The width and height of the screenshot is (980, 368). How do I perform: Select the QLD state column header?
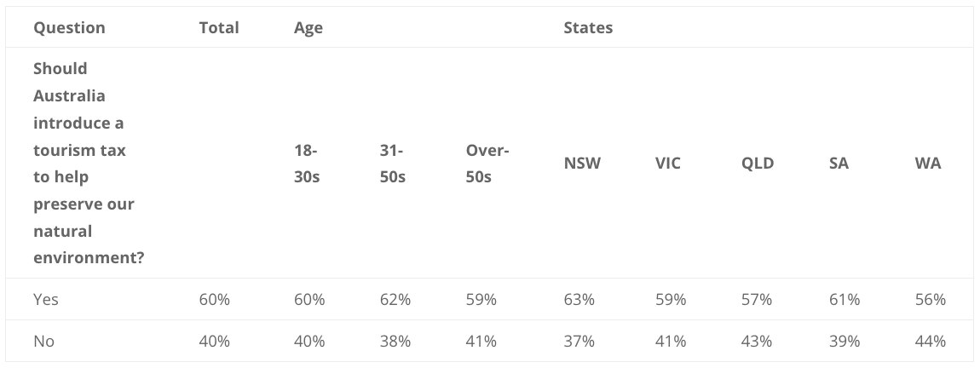(x=758, y=163)
